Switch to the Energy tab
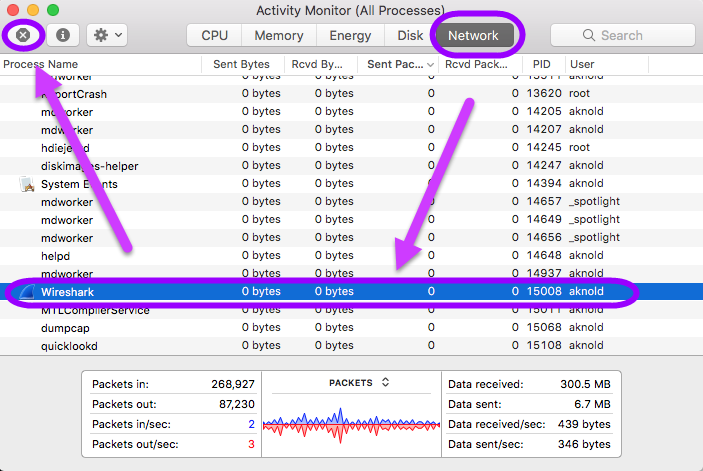The height and width of the screenshot is (471, 703). [x=350, y=35]
